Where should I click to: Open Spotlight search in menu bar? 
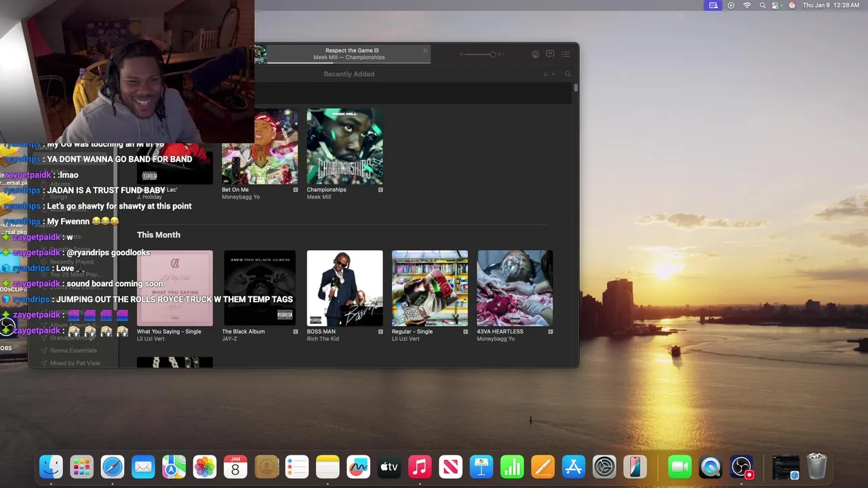(x=763, y=5)
